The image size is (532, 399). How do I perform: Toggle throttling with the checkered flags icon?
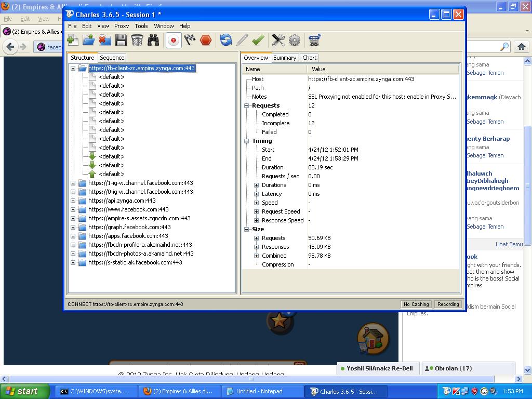(190, 41)
